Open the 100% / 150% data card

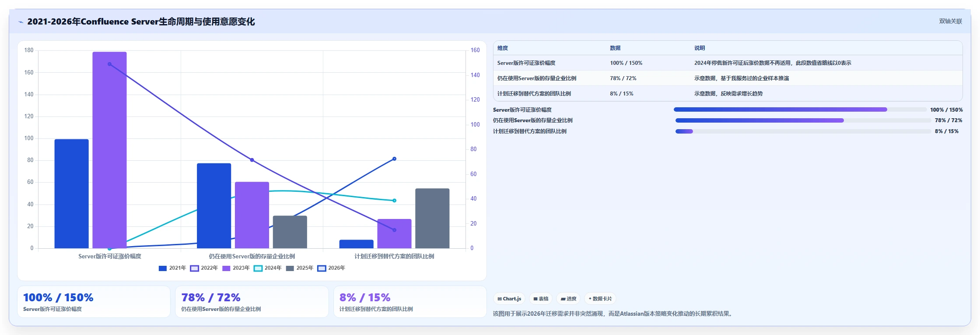point(94,302)
